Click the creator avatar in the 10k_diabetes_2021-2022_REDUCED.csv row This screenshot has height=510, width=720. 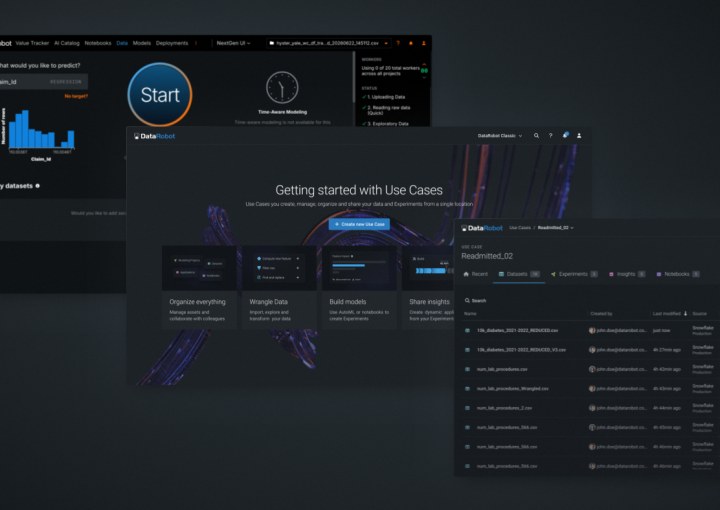592,331
